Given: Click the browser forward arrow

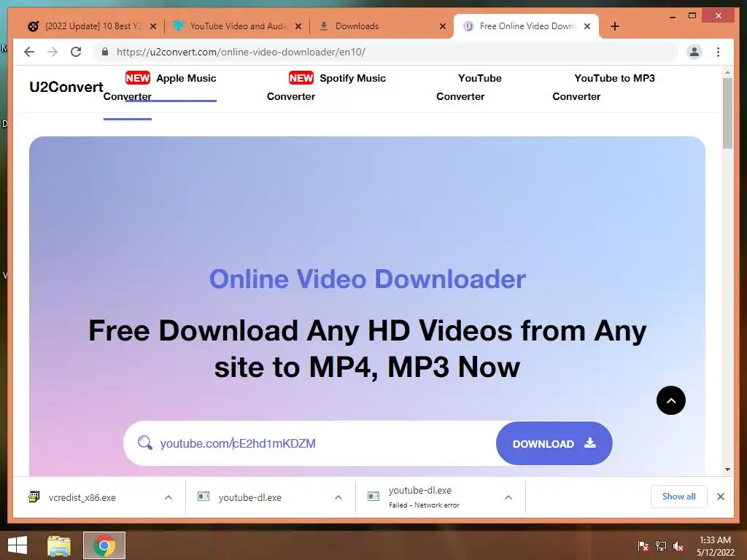Looking at the screenshot, I should click(53, 52).
